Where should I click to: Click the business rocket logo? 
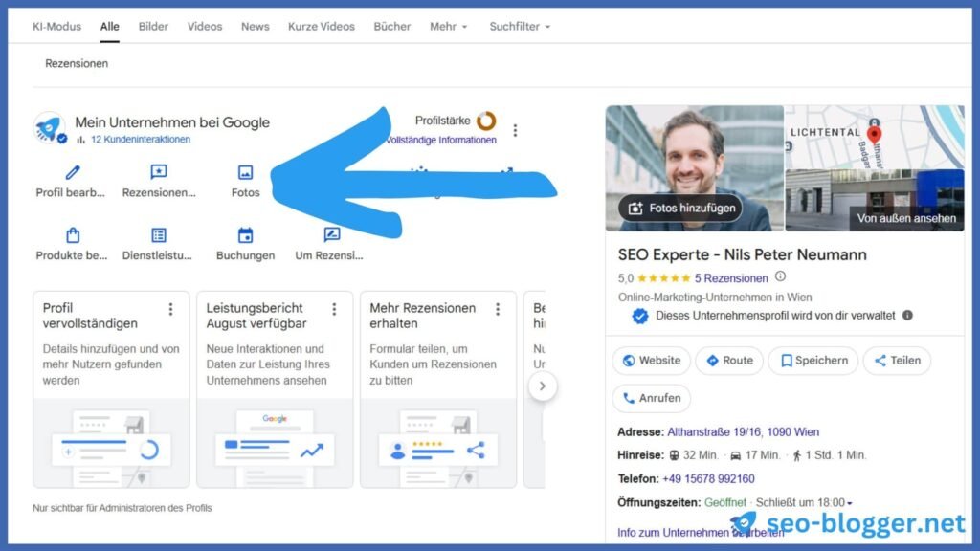coord(50,128)
